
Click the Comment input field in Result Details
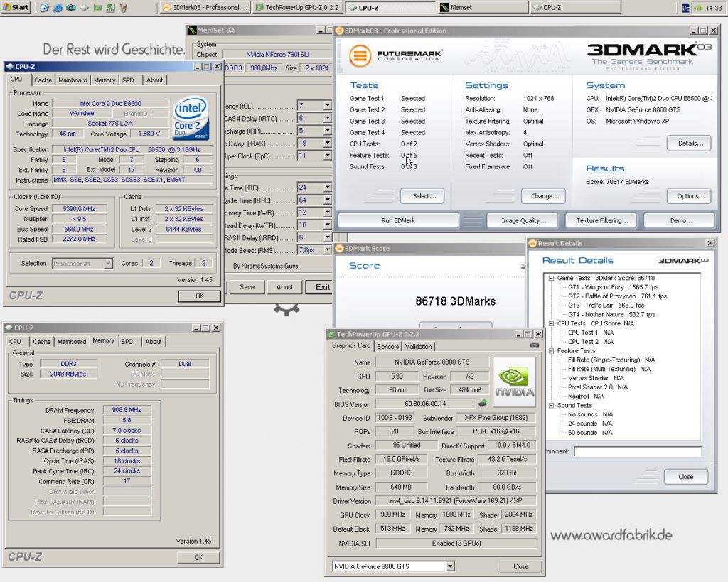[638, 451]
